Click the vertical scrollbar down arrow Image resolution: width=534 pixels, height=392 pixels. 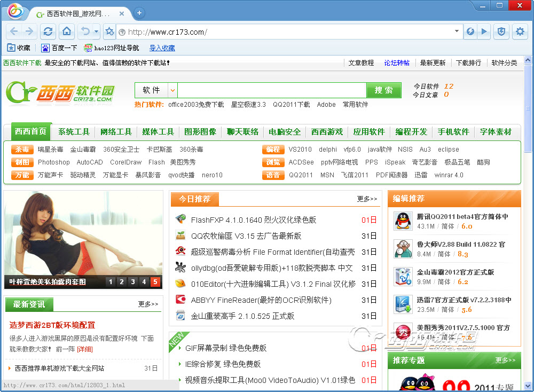528,386
